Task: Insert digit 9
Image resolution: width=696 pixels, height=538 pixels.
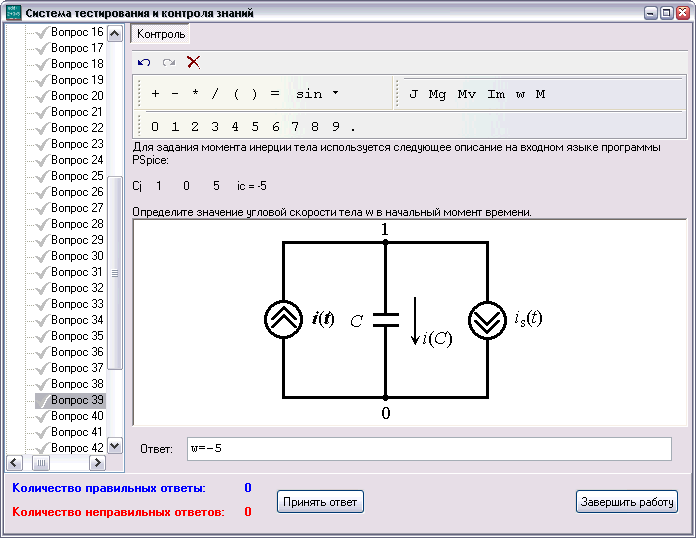Action: click(x=336, y=127)
